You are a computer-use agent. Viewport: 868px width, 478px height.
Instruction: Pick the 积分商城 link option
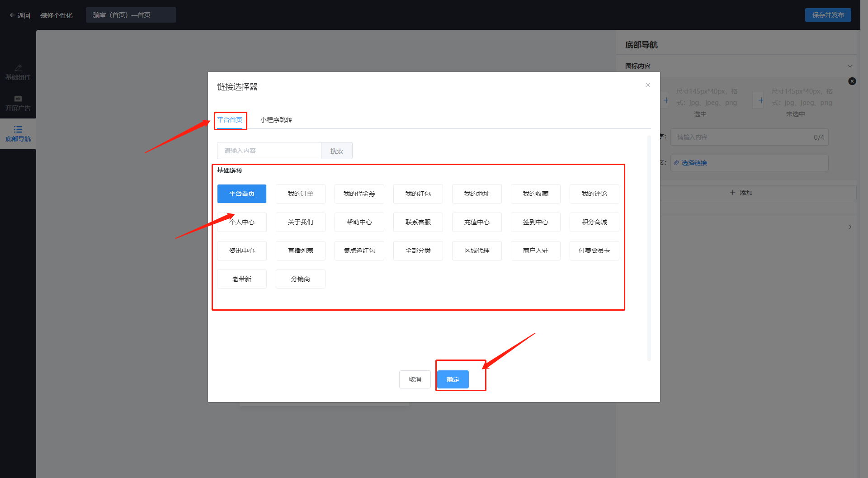click(x=594, y=222)
